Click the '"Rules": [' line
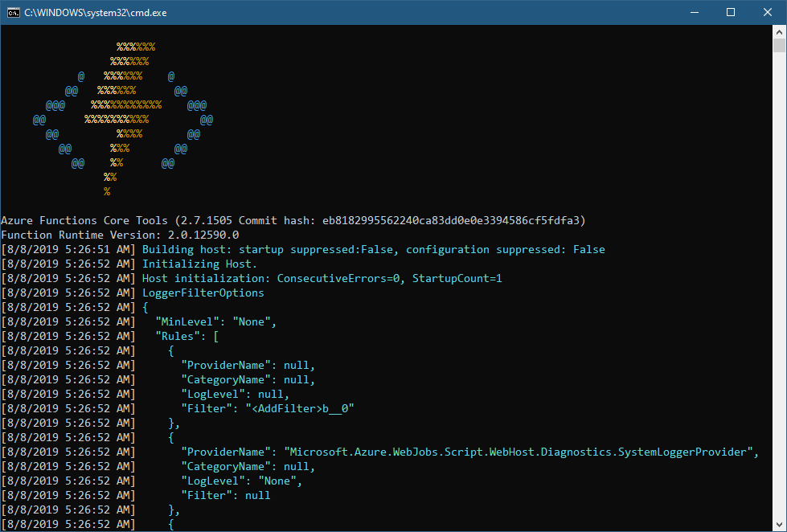The width and height of the screenshot is (787, 532). tap(187, 336)
